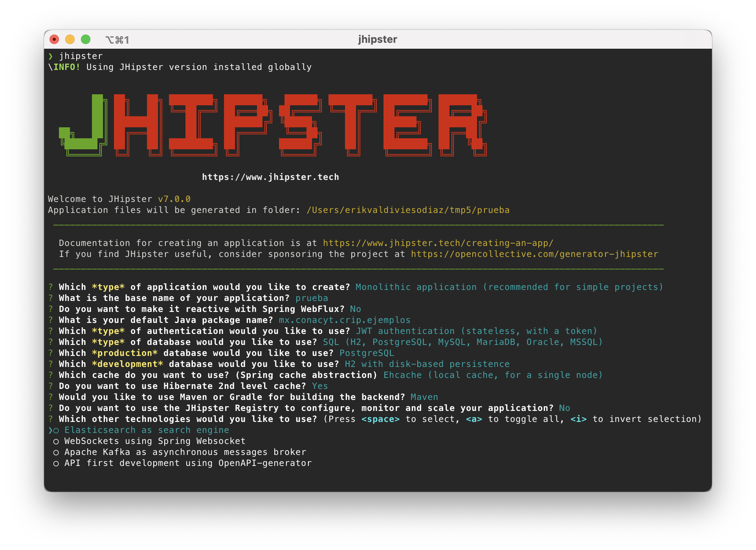Click the *development* highlighted keyword

click(128, 364)
